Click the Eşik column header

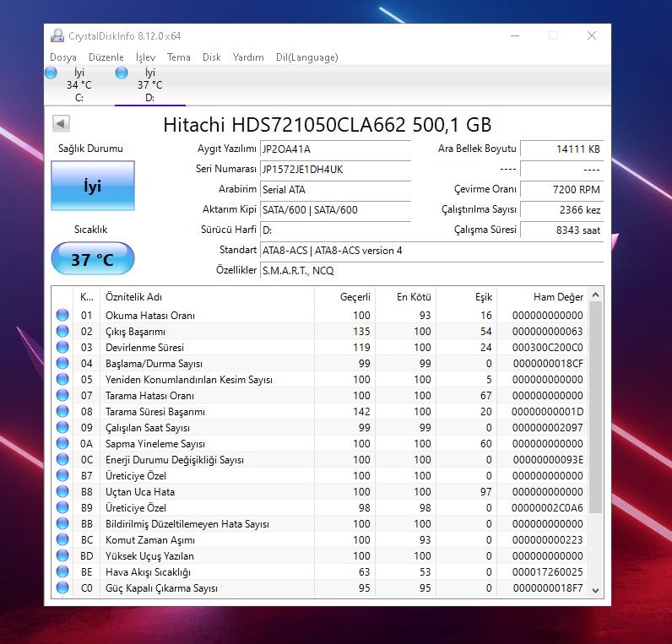pyautogui.click(x=466, y=296)
